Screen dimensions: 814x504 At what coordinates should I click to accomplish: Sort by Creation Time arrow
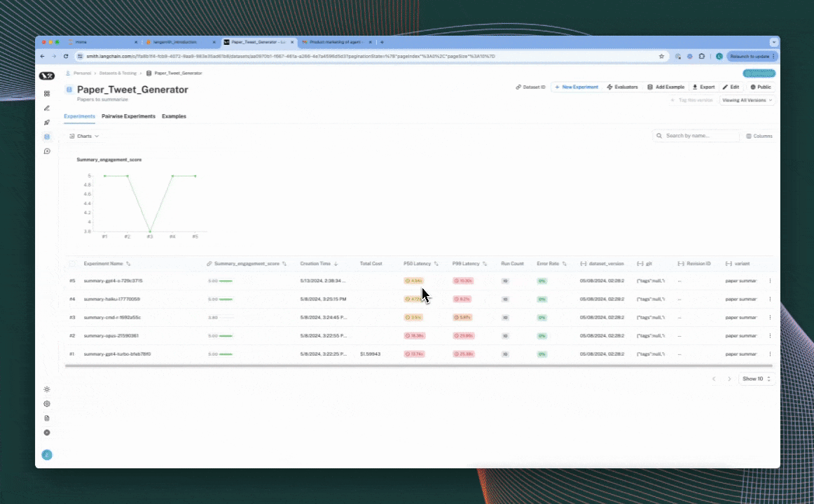pyautogui.click(x=336, y=264)
